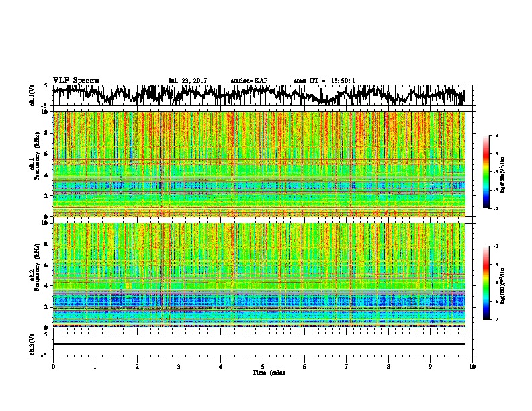Click the time axis tick label "6"
532x411 pixels.
click(305, 367)
